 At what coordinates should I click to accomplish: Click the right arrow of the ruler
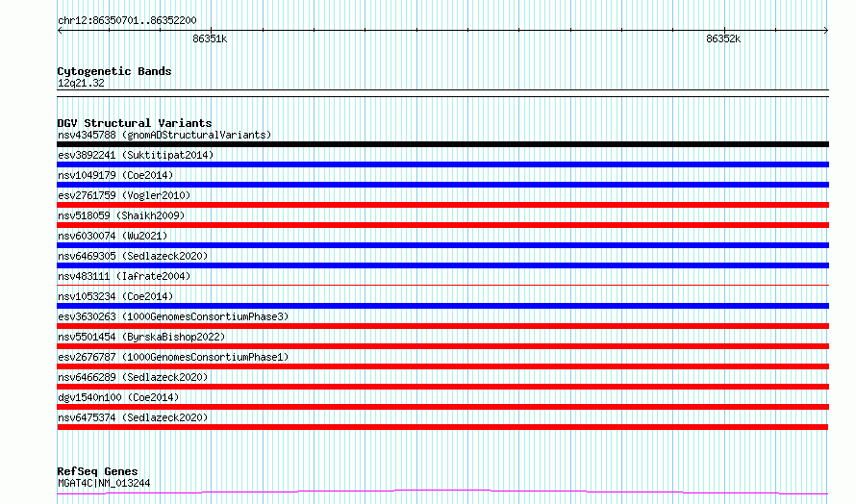826,31
